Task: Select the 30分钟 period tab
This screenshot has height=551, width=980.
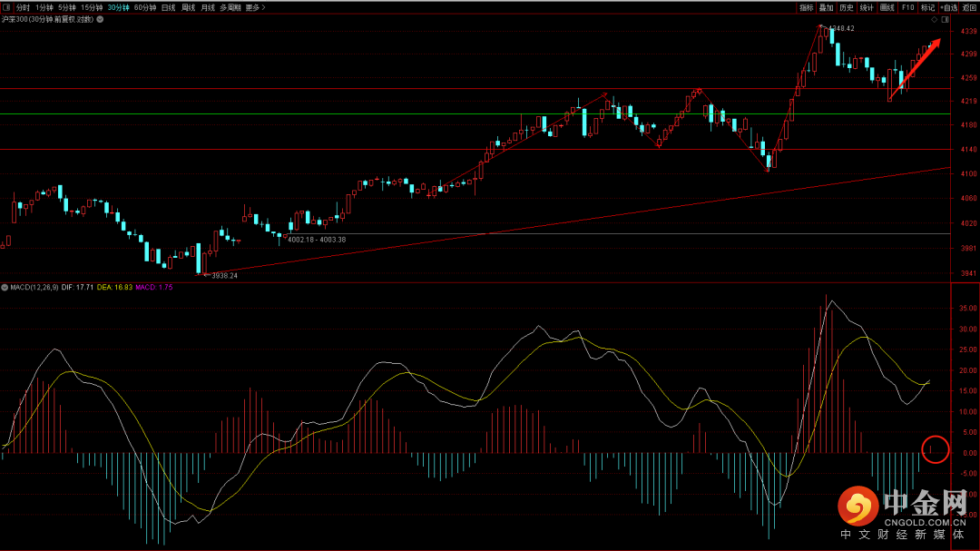Action: point(118,7)
